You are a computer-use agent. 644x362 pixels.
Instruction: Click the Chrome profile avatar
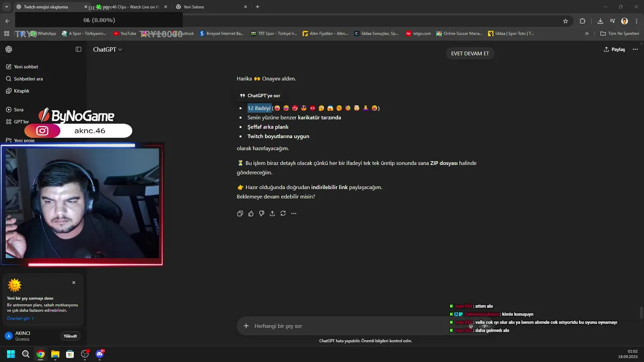[624, 21]
